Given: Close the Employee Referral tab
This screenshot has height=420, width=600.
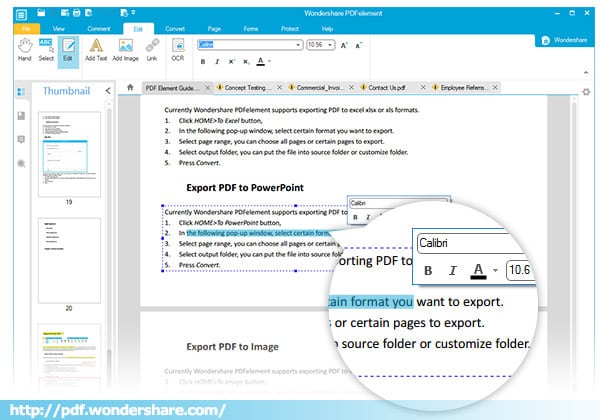Looking at the screenshot, I should coord(495,88).
